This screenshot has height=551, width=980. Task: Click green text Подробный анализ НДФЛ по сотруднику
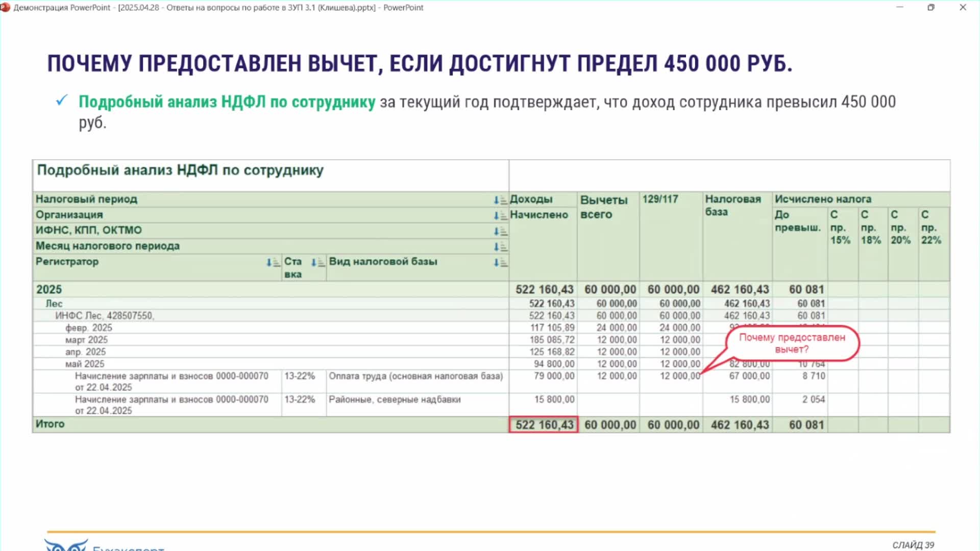[227, 102]
